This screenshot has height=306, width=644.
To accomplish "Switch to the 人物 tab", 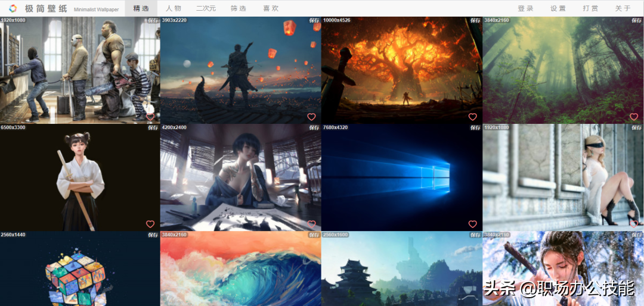I will [x=174, y=8].
